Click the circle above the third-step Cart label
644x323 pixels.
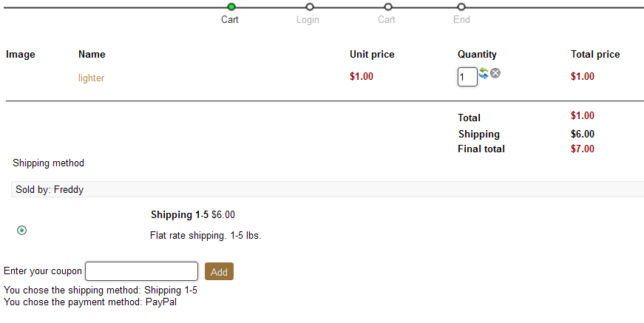coord(388,7)
